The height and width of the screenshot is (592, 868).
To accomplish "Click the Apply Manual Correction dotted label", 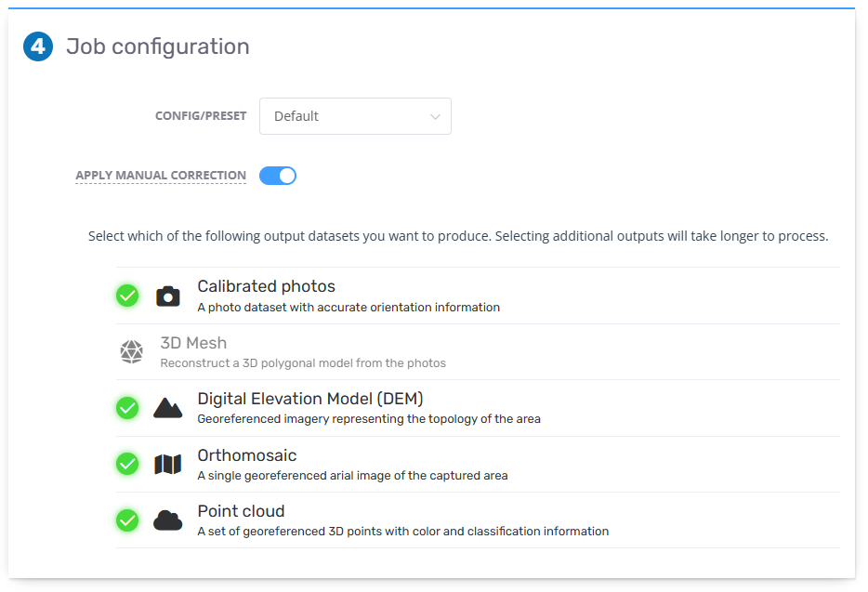I will coord(161,176).
